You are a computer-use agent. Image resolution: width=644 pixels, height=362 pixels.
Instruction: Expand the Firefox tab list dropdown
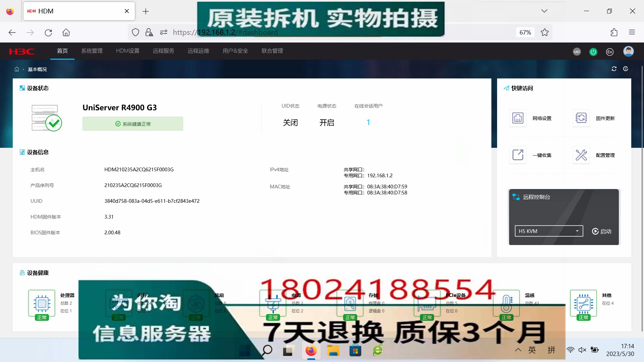(x=544, y=11)
